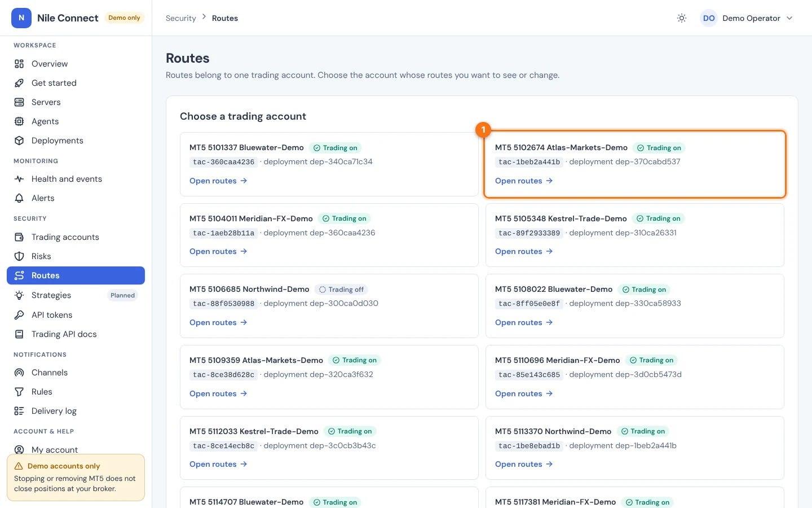Image resolution: width=812 pixels, height=508 pixels.
Task: Open routes for MT5 5109359 Atlas-Markets-Demo
Action: [218, 393]
